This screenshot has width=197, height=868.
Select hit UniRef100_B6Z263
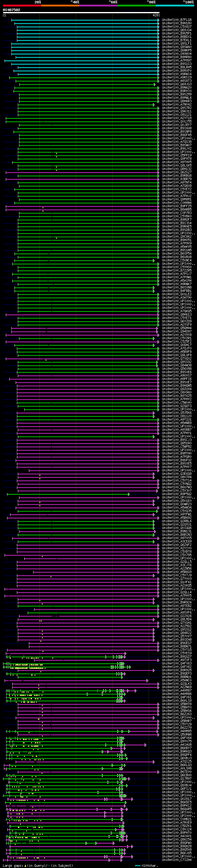pos(176,714)
